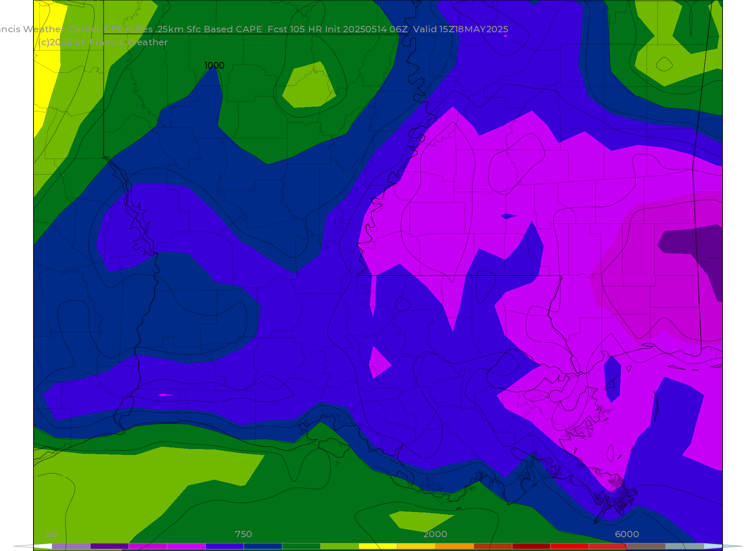Click the '6000' color scale label
Image resolution: width=756 pixels, height=551 pixels.
pos(627,534)
